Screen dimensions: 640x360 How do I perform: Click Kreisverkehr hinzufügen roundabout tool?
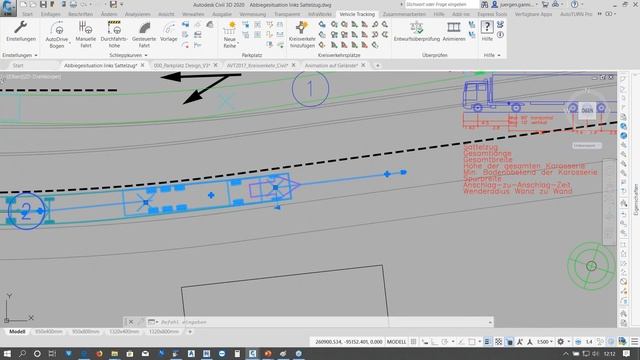point(302,35)
